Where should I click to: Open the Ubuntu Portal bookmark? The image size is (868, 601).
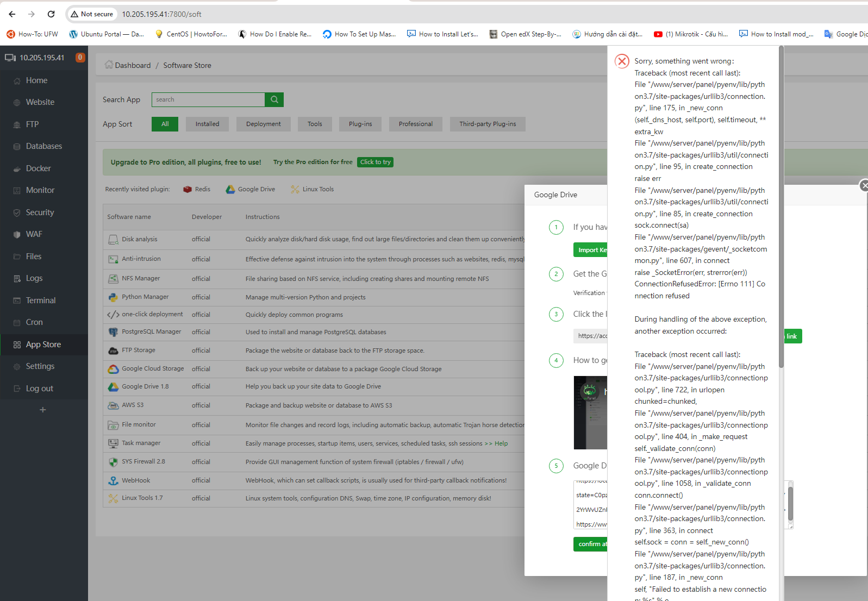(107, 34)
